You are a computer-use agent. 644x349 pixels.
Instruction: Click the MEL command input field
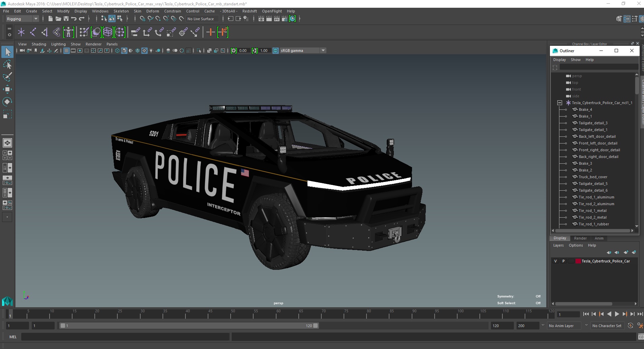(x=125, y=337)
